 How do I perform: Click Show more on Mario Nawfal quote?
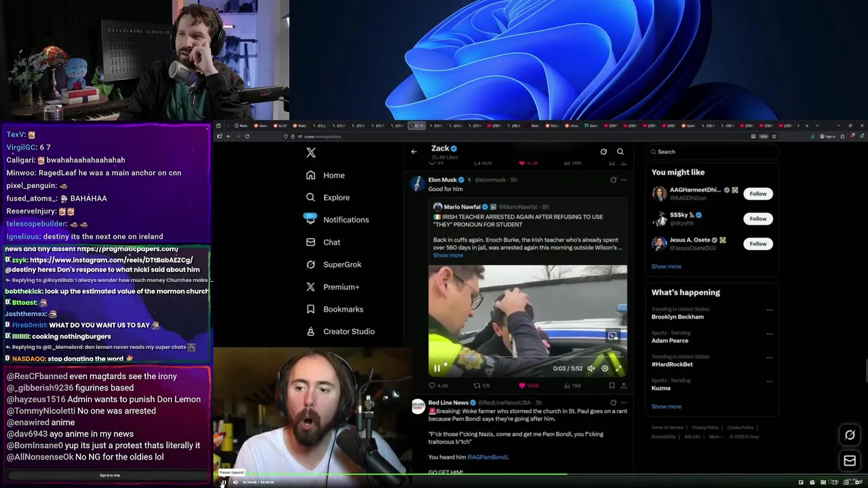(x=448, y=256)
